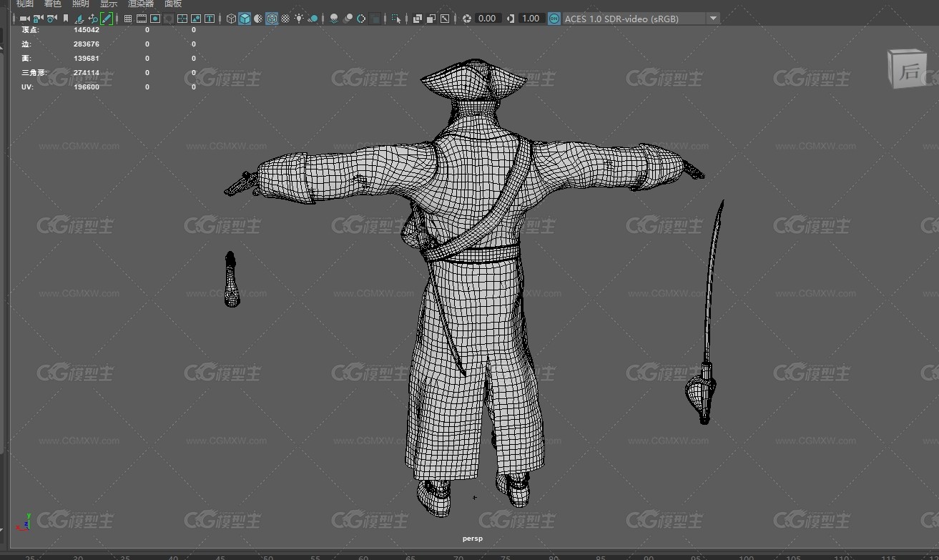This screenshot has height=560, width=939.
Task: Edit the Gamma value field 1.00
Action: (531, 19)
